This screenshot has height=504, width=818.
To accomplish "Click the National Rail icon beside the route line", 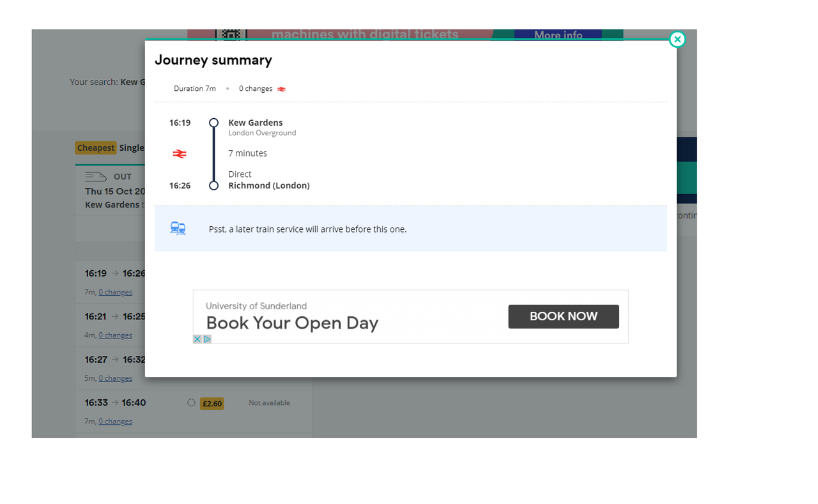I will 180,153.
